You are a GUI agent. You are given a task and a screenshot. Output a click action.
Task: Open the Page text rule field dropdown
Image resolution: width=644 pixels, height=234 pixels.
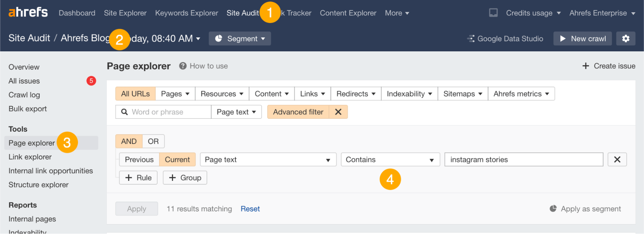pos(268,159)
